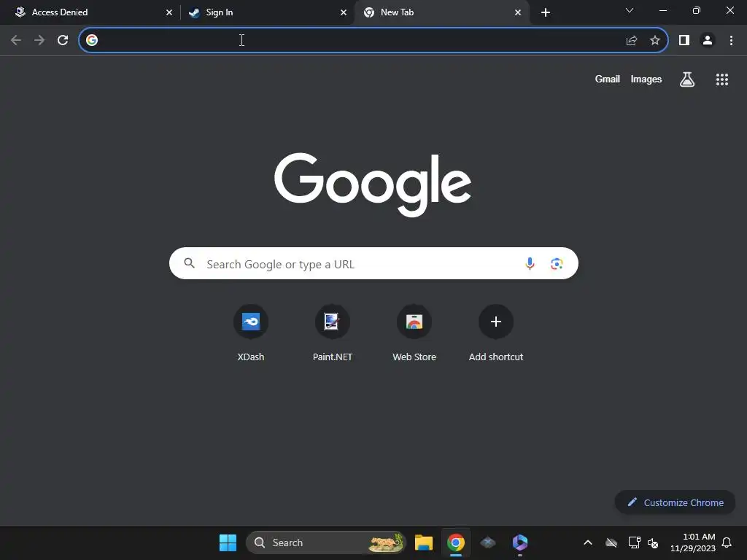Reload the current page

pos(63,41)
